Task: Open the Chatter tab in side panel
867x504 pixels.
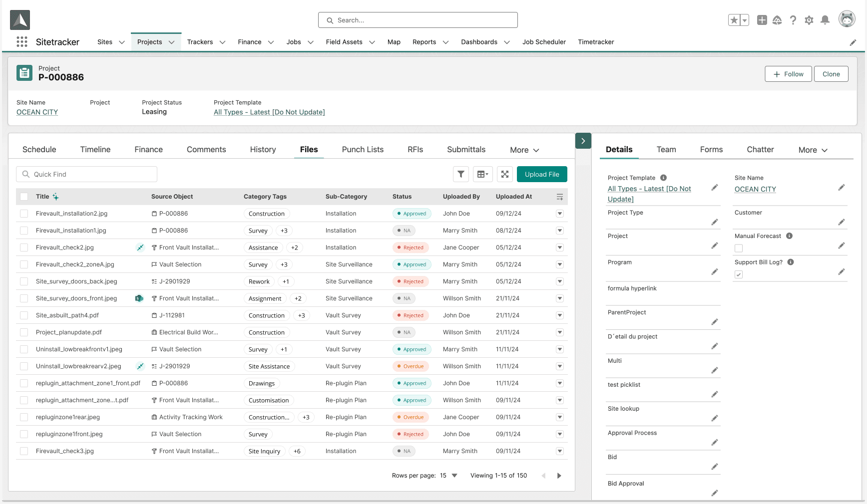Action: [760, 150]
